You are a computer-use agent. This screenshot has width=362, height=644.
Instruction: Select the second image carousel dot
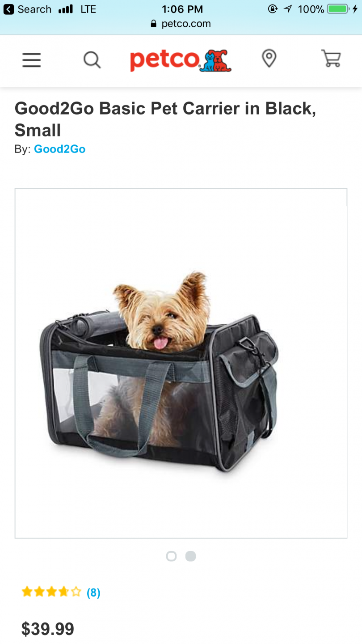pyautogui.click(x=191, y=556)
